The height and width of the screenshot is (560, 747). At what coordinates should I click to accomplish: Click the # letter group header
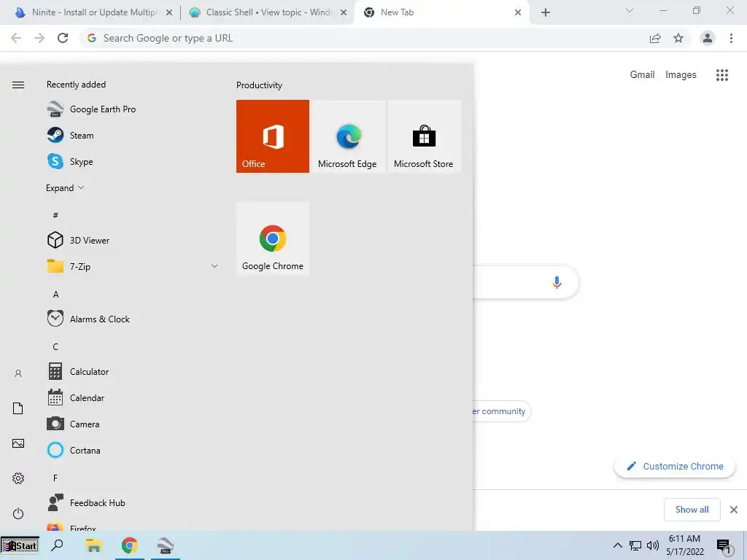point(55,215)
